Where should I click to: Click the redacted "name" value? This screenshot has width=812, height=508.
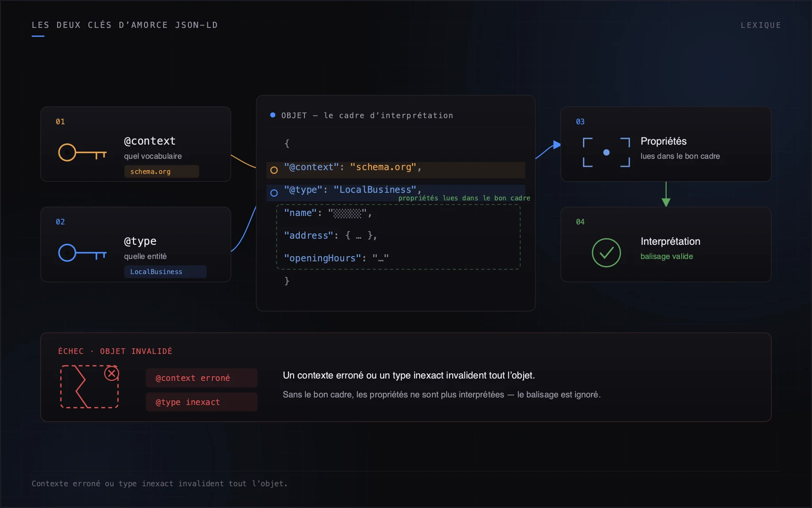347,213
